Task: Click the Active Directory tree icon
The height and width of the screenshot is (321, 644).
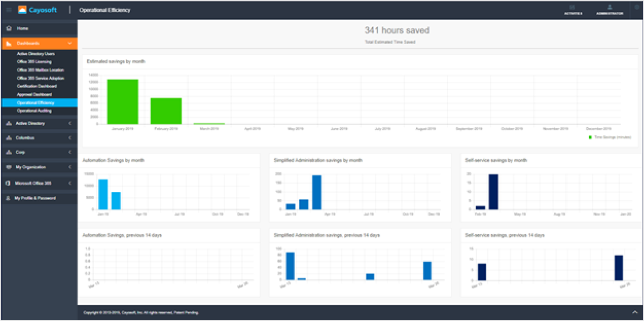Action: pos(9,123)
